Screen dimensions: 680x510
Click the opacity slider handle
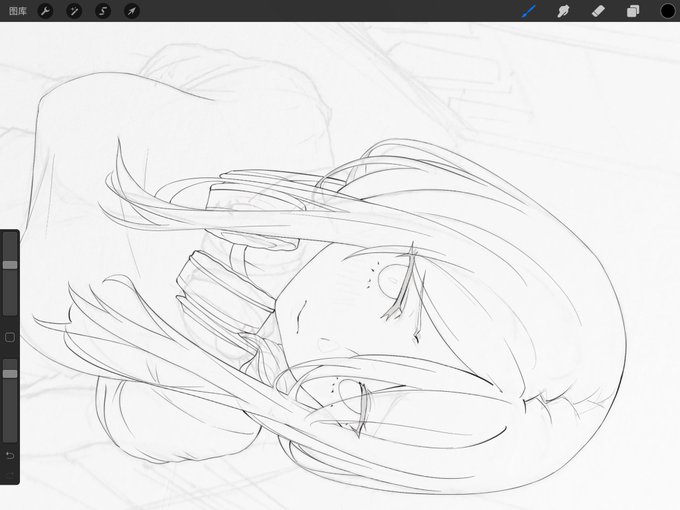point(10,373)
